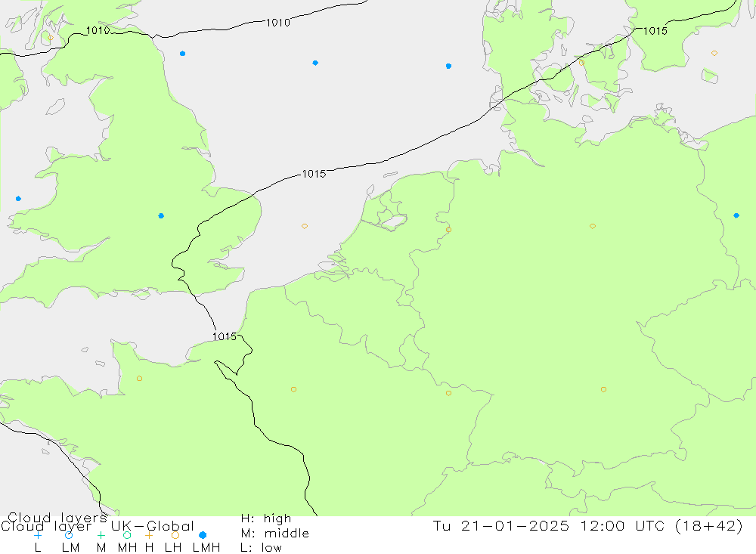Click the 'Tu 21-01-2025 12:00 UTC (18+42)' timestamp

tap(587, 525)
